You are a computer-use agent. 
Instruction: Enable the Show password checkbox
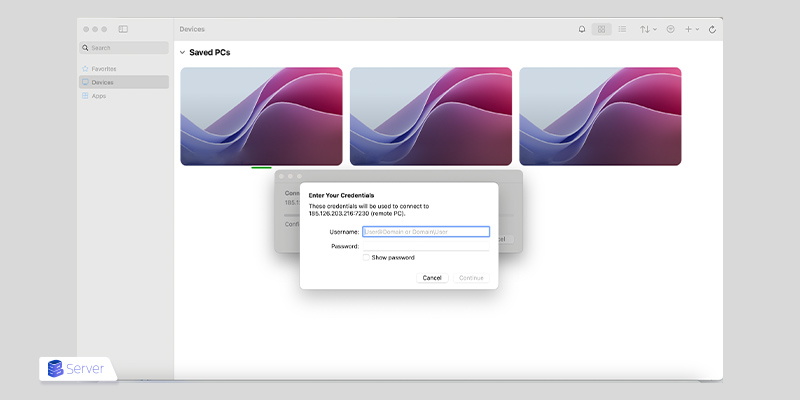pyautogui.click(x=366, y=258)
